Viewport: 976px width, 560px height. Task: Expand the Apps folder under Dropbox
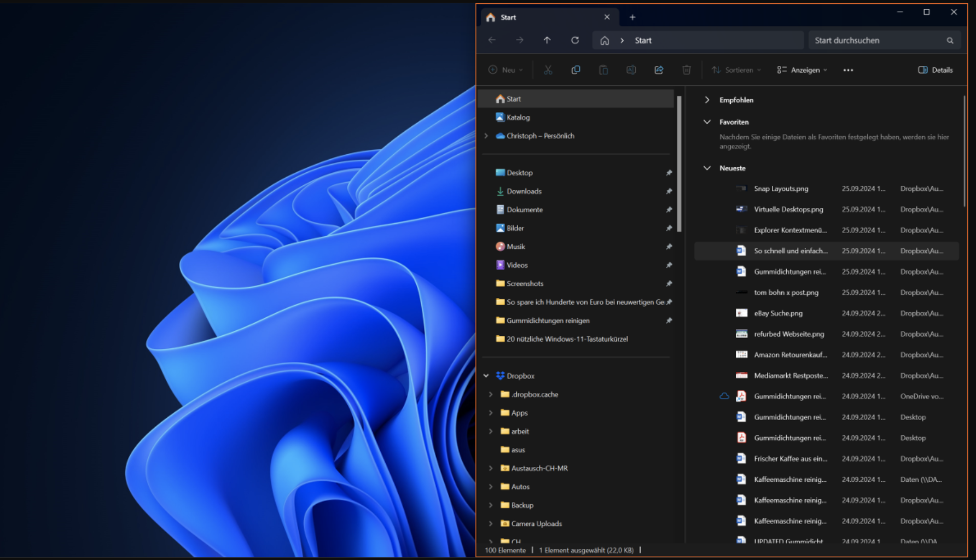click(491, 412)
